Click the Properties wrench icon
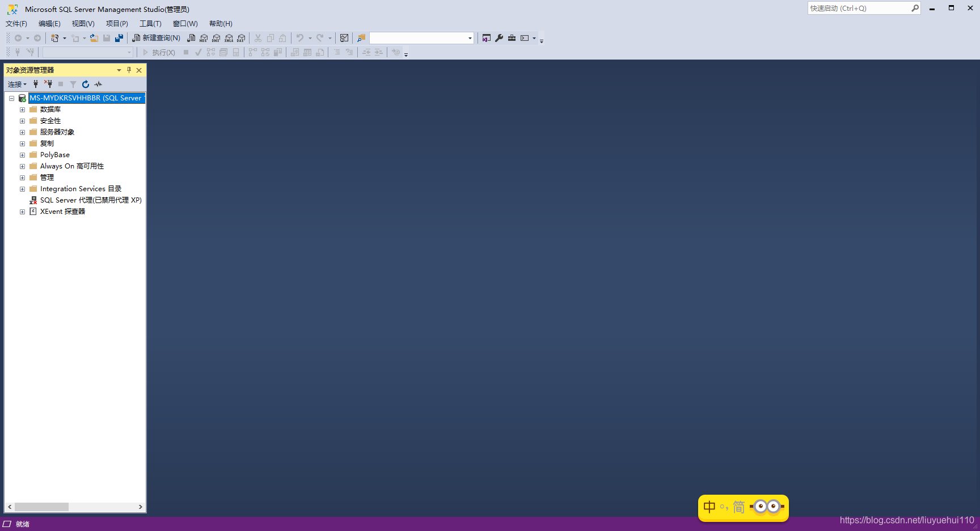Viewport: 980px width, 531px height. tap(499, 38)
